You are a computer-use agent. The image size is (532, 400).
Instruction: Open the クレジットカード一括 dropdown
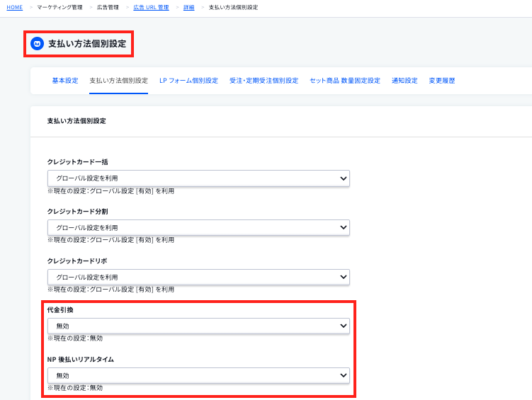(x=198, y=178)
